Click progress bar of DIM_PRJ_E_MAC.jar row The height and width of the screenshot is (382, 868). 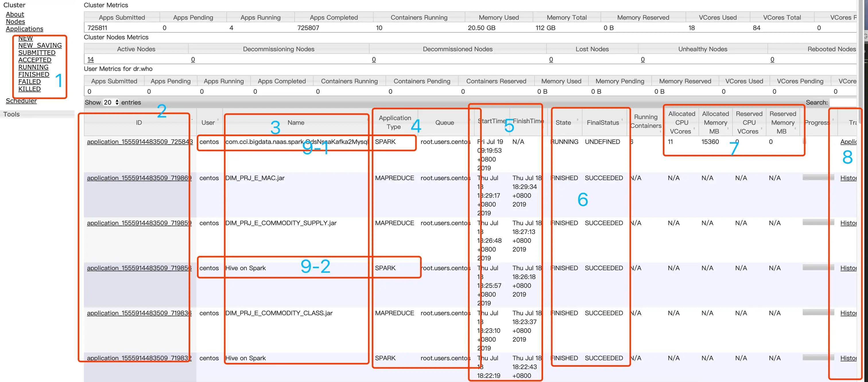click(818, 177)
